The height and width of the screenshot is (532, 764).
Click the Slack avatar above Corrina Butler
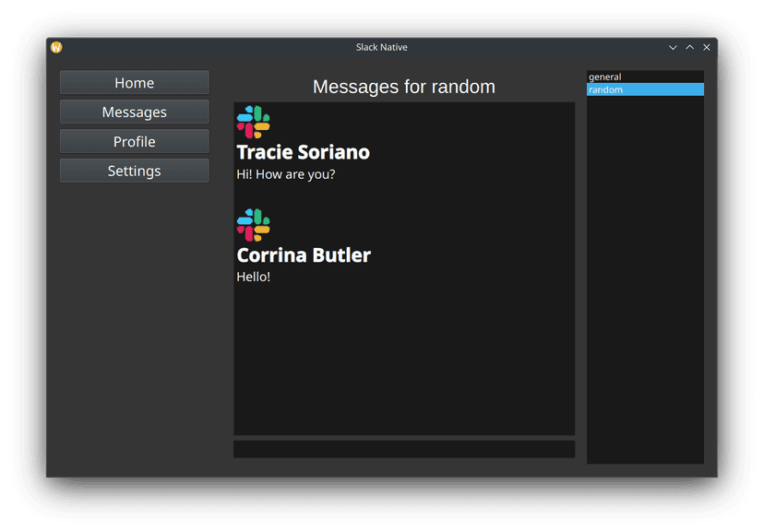(x=253, y=225)
